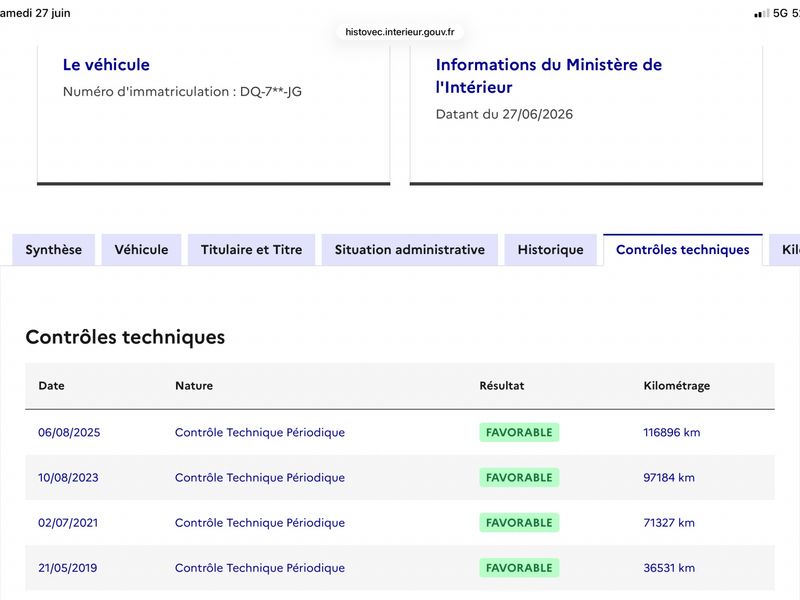Viewport: 800px width, 600px height.
Task: Select the 'Datant du 27/06/2026' text
Action: (504, 114)
